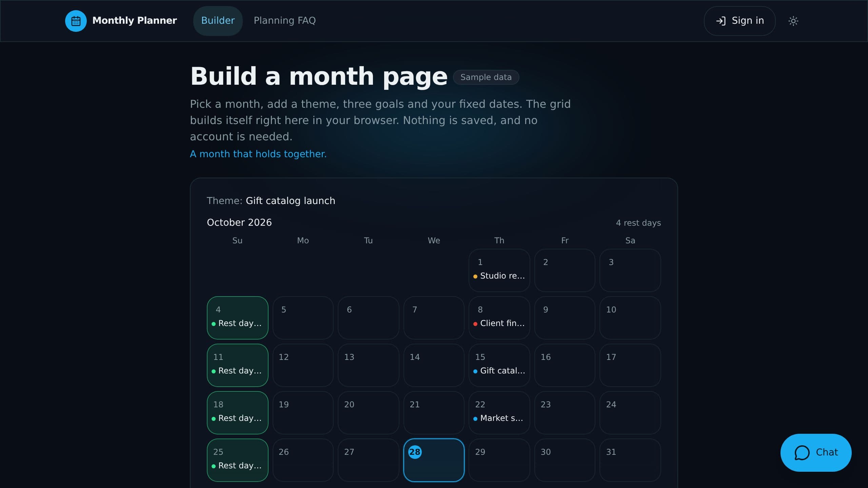868x488 pixels.
Task: Pick day 6 in the grid
Action: tap(368, 318)
